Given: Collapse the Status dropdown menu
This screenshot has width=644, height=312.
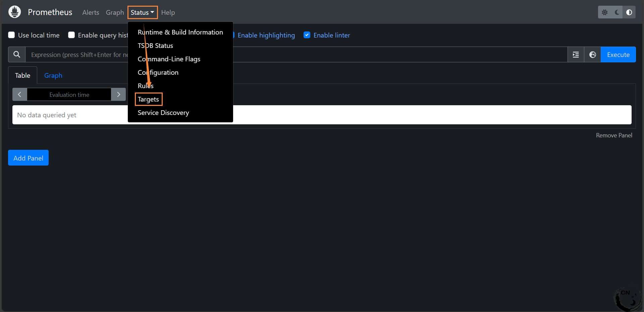Looking at the screenshot, I should pyautogui.click(x=143, y=12).
